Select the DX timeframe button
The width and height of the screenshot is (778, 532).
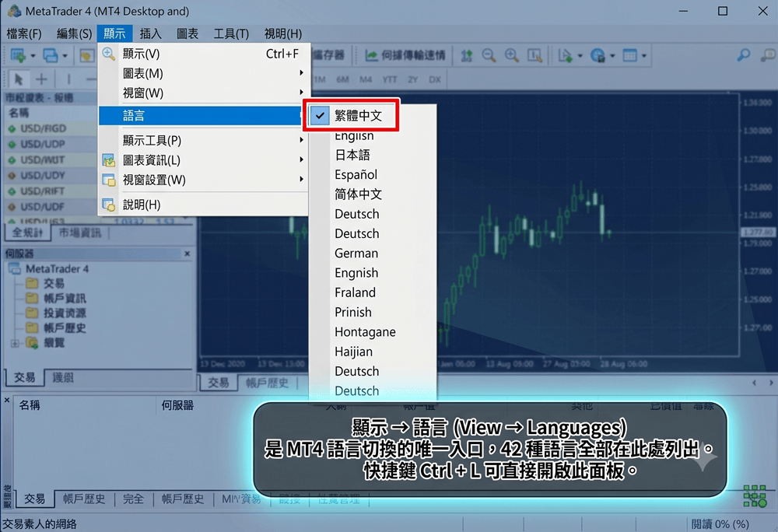click(x=435, y=79)
